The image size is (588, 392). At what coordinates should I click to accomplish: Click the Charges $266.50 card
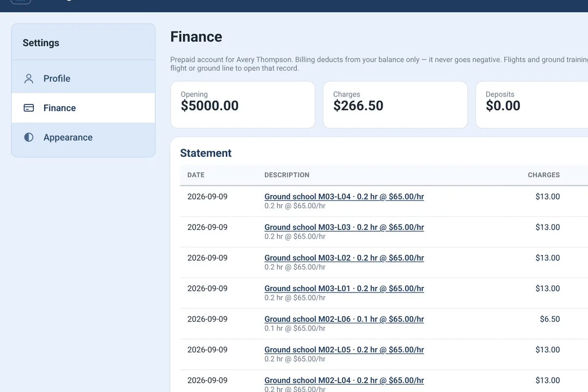point(395,105)
